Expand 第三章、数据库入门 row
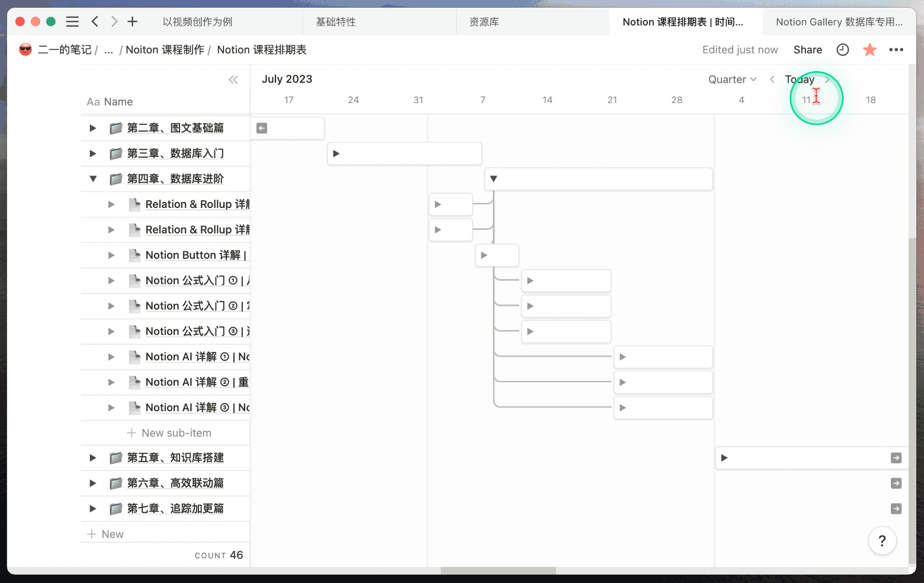The image size is (924, 583). 93,153
